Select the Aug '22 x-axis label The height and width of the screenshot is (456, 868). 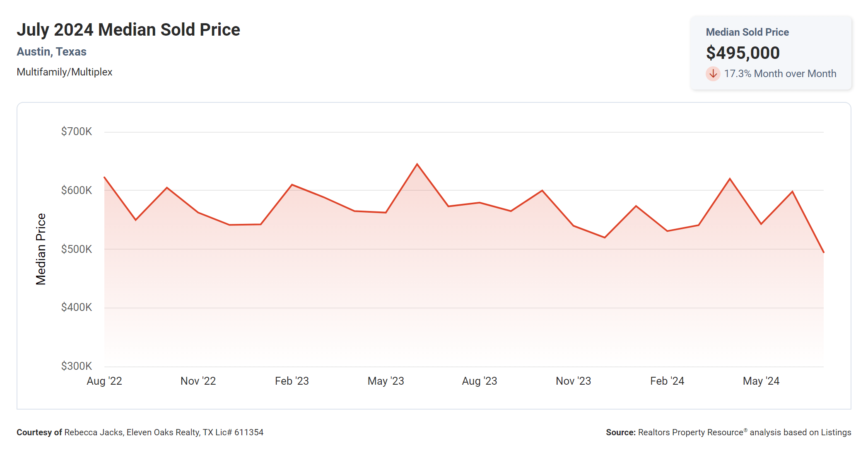coord(104,381)
